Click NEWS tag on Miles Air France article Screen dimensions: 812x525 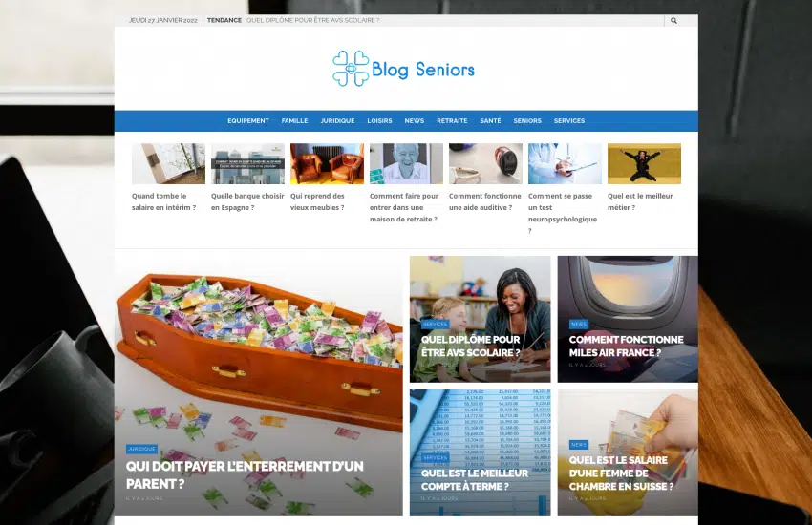579,325
